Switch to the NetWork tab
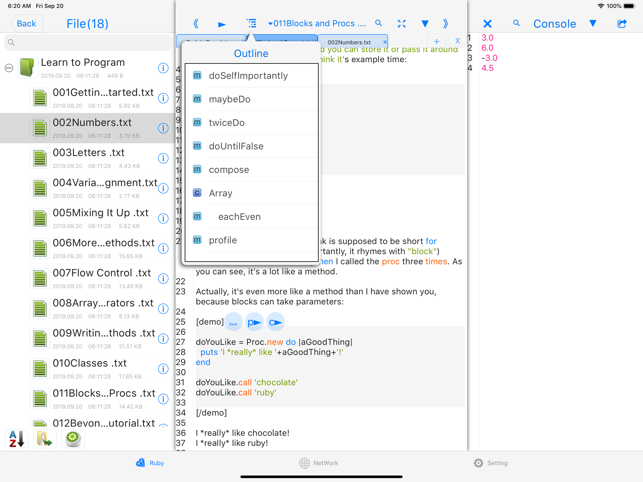 [x=318, y=463]
